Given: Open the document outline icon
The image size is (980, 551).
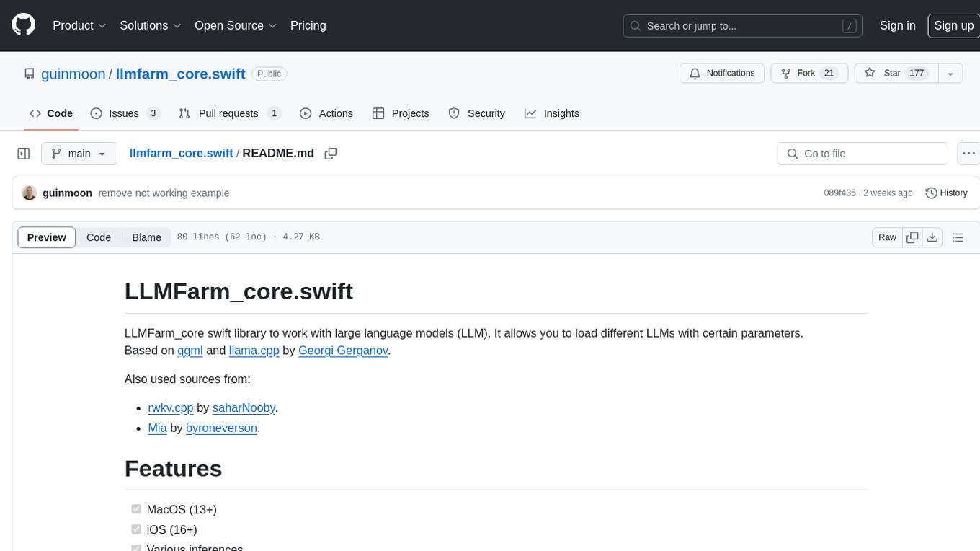Looking at the screenshot, I should pyautogui.click(x=958, y=237).
